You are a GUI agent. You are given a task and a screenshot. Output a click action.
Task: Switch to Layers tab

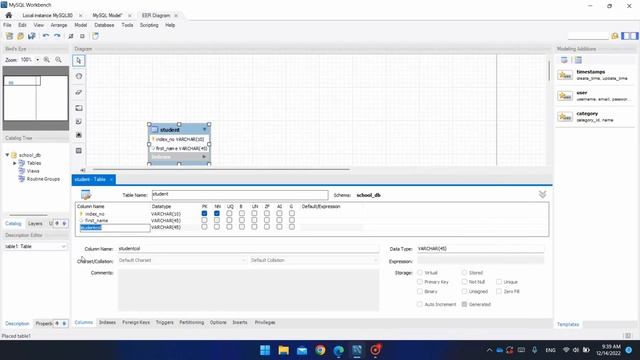coord(35,224)
